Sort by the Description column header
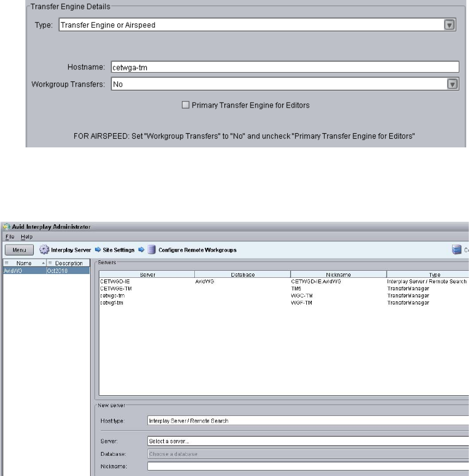The width and height of the screenshot is (469, 476). 68,263
